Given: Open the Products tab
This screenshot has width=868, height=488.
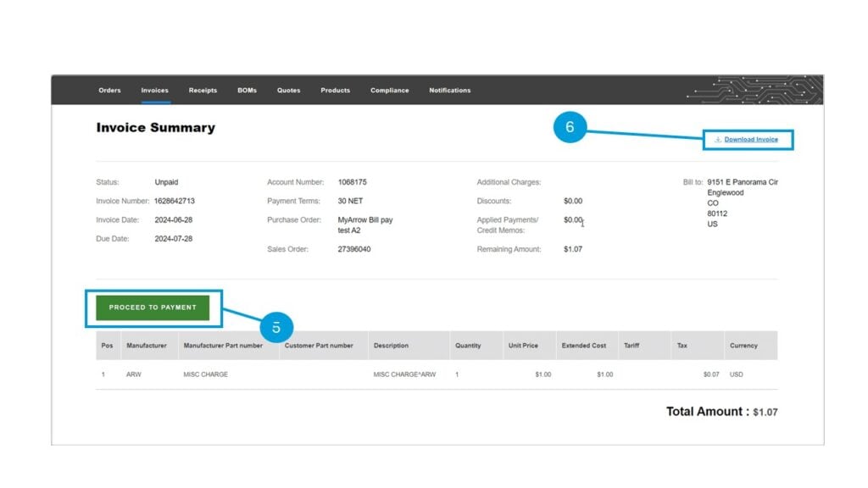Looking at the screenshot, I should pos(335,90).
